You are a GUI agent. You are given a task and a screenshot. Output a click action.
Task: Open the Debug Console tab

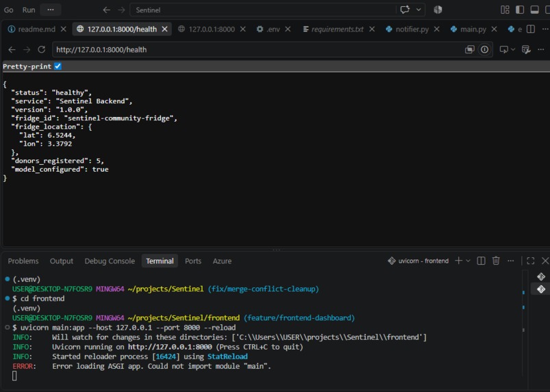tap(110, 261)
